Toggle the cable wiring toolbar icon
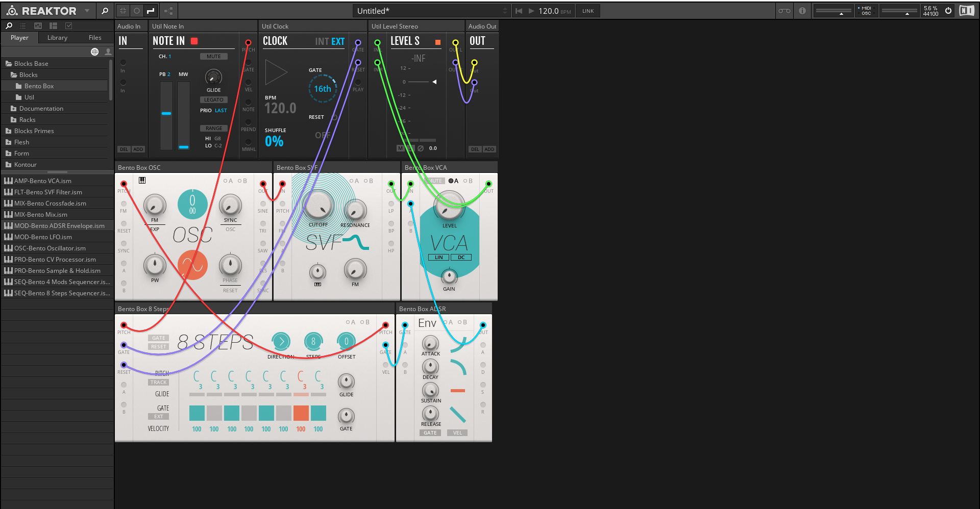980x509 pixels. coord(151,11)
